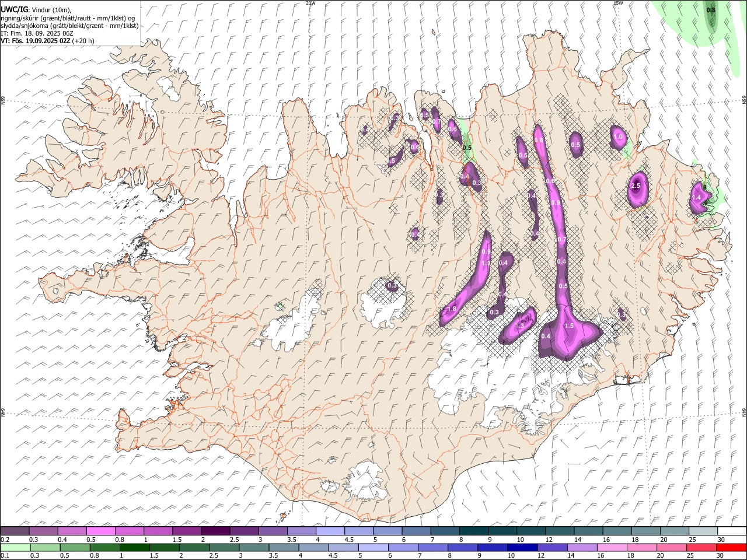Click the black 0.5 value near the green patch
Screen dimensions: 747x560
[x=467, y=148]
